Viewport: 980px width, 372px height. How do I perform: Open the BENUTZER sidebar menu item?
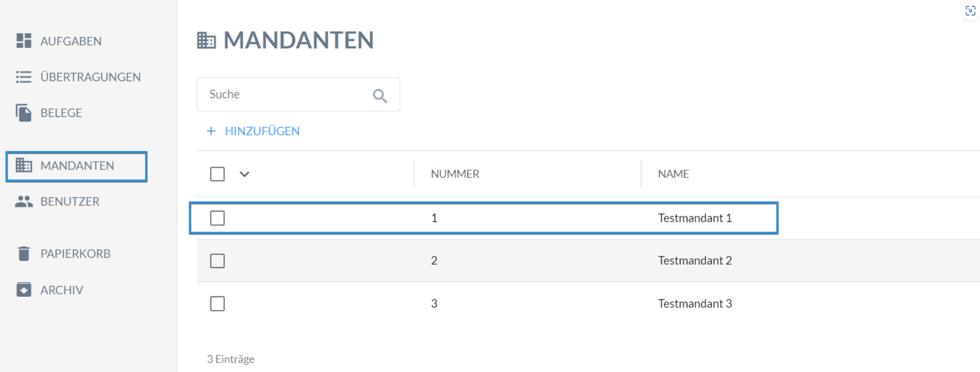(x=69, y=202)
